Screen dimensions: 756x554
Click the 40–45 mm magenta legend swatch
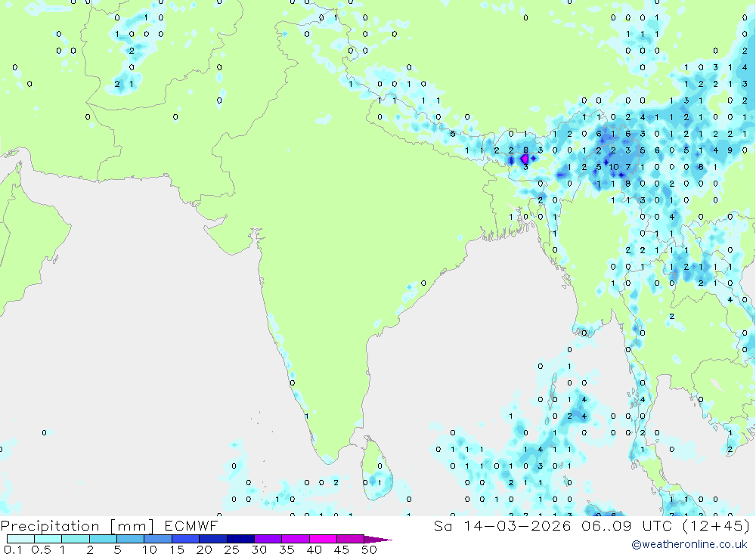323,539
